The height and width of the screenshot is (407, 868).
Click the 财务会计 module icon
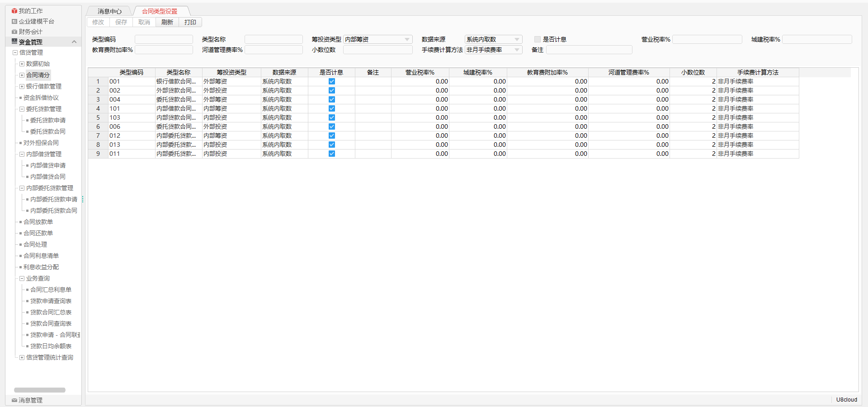14,32
